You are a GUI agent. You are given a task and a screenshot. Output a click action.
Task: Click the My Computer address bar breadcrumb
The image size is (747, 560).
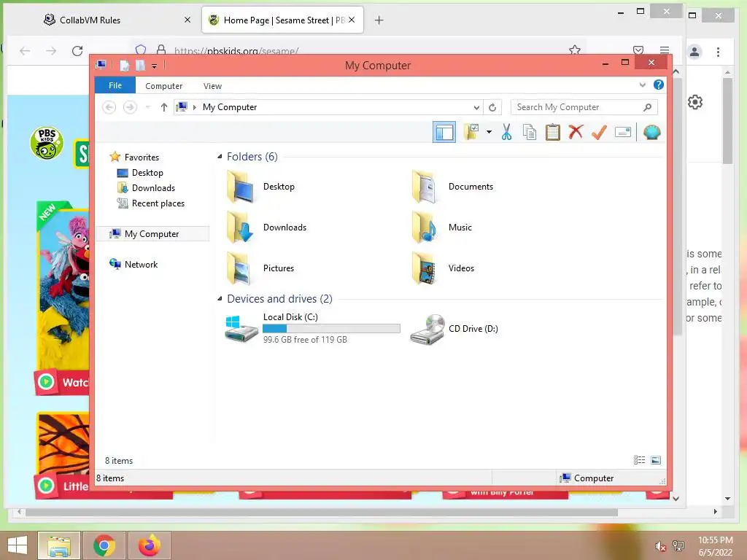point(230,107)
